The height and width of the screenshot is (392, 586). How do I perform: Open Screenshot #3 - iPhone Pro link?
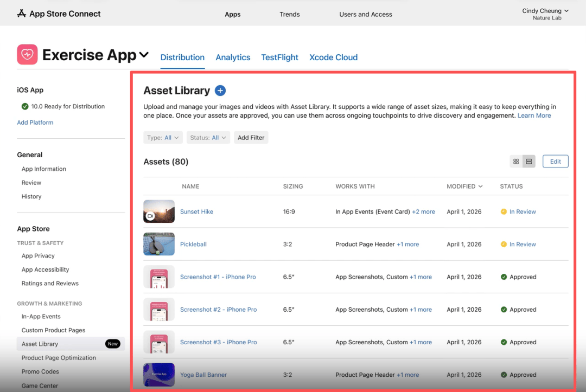[x=218, y=342]
